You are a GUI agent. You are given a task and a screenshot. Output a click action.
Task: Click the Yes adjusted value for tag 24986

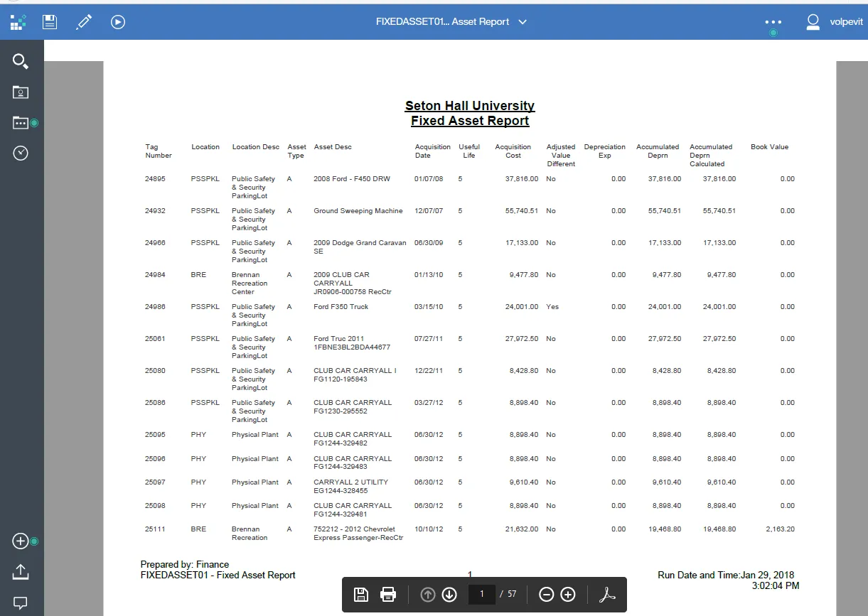(552, 307)
